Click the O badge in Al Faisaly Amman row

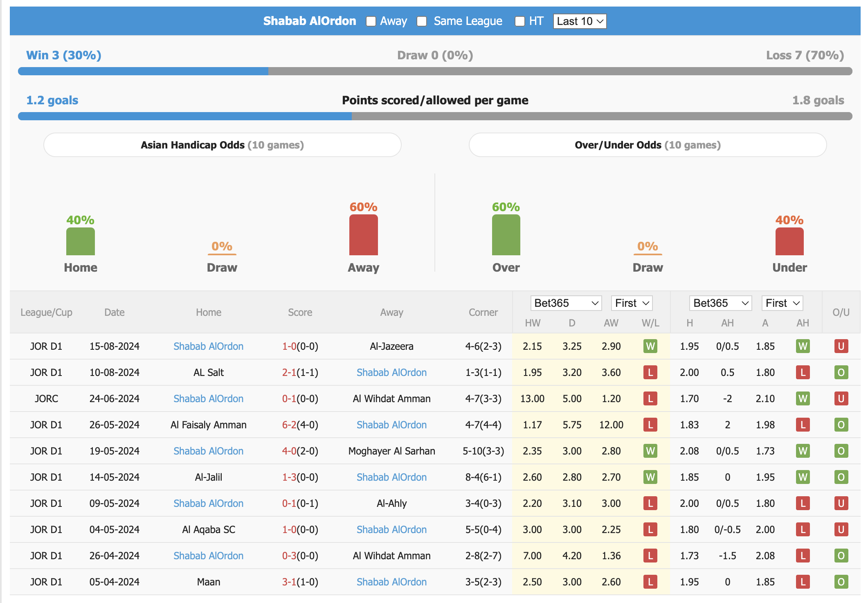(x=841, y=425)
